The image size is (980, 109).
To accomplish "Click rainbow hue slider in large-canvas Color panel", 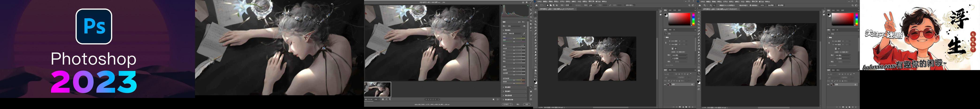I will [856, 19].
